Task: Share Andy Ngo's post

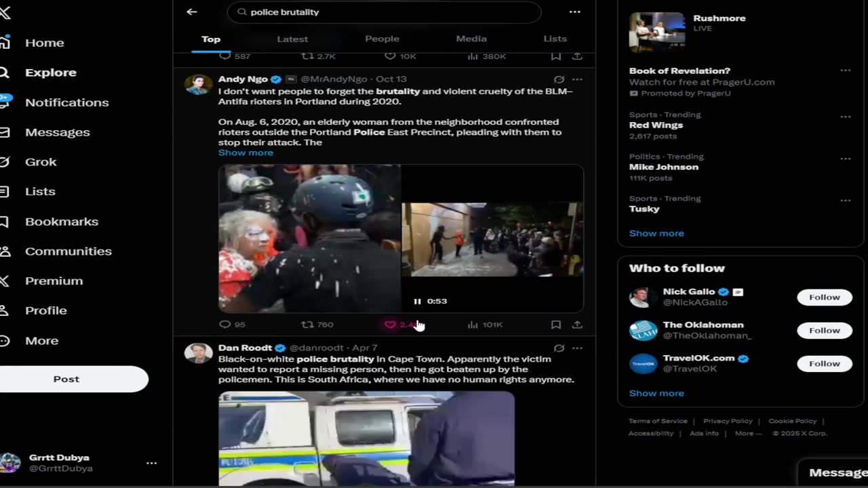Action: [577, 325]
